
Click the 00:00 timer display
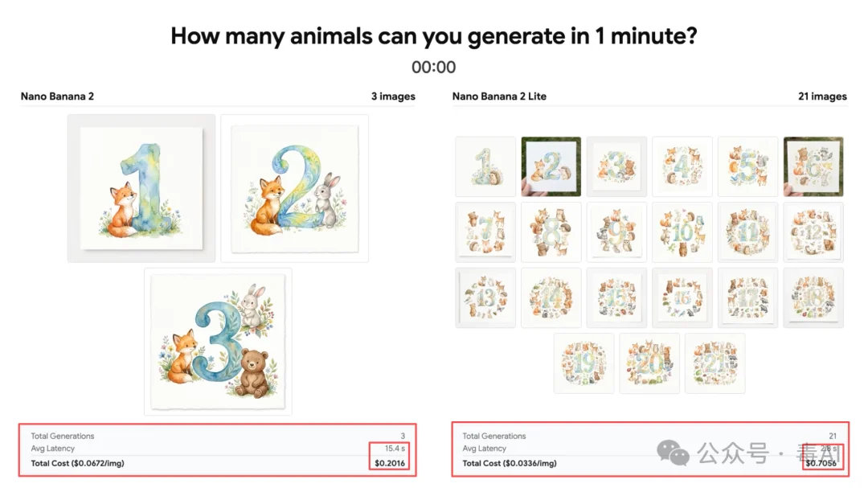coord(433,67)
